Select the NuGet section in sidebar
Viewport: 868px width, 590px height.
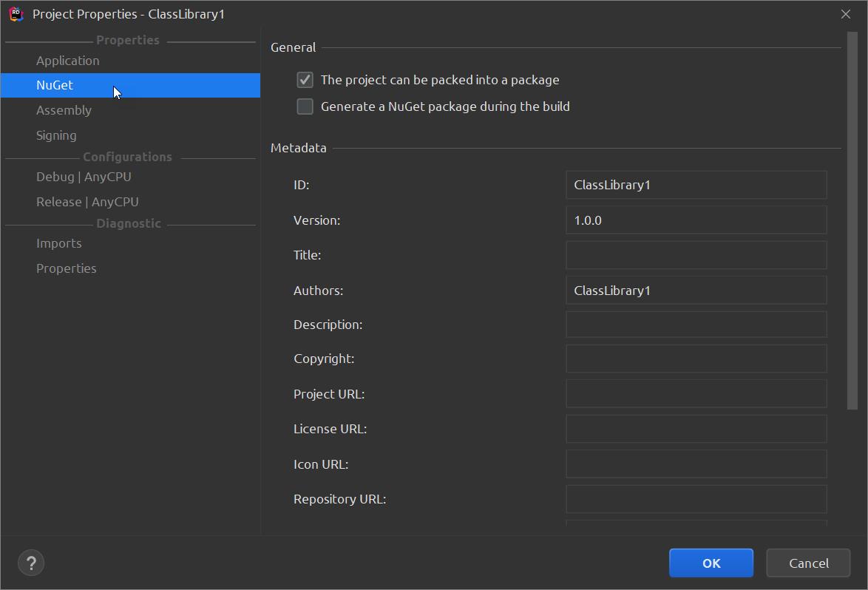55,85
